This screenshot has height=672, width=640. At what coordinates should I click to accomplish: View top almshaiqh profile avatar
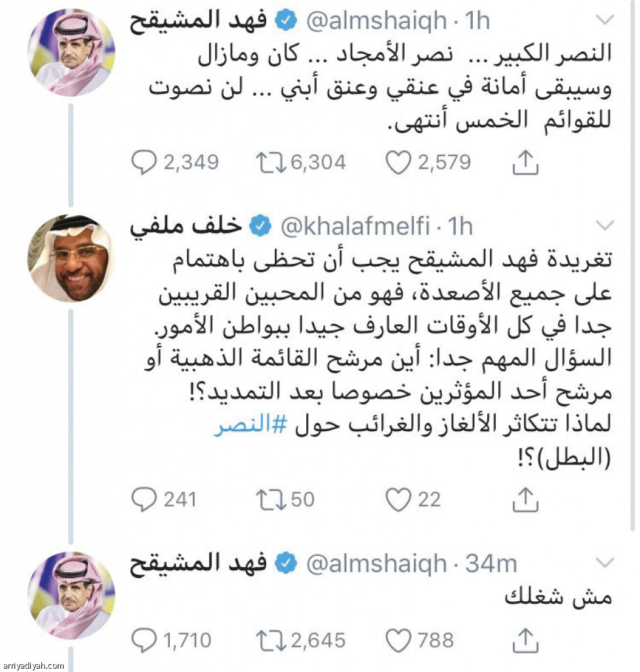(71, 52)
